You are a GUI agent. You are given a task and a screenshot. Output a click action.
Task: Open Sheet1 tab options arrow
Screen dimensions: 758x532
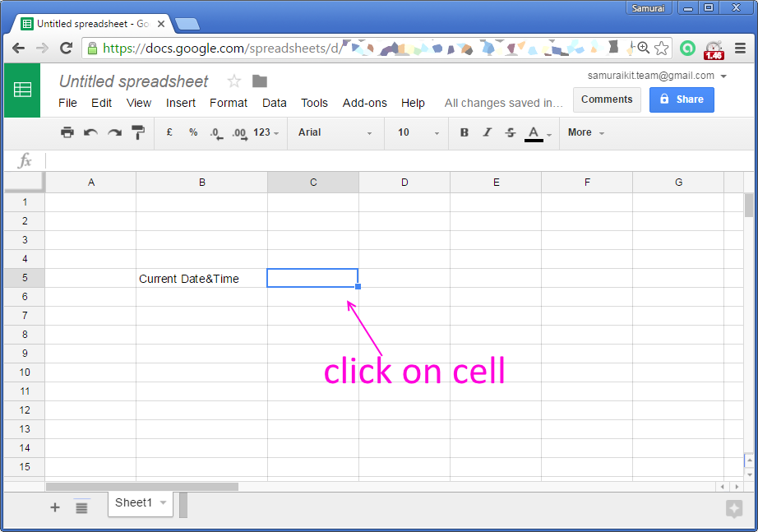[164, 502]
